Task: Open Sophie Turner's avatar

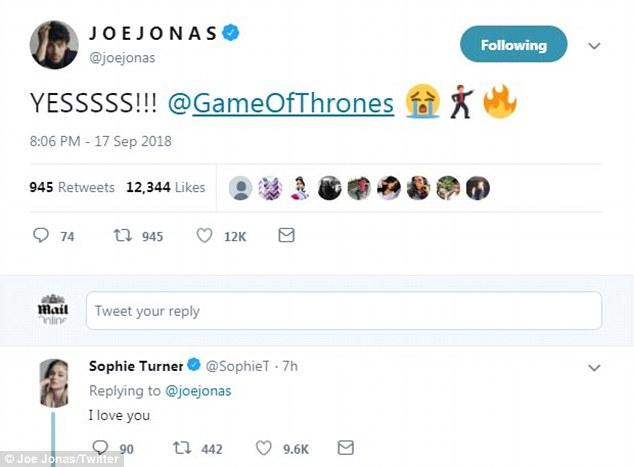Action: [x=55, y=383]
